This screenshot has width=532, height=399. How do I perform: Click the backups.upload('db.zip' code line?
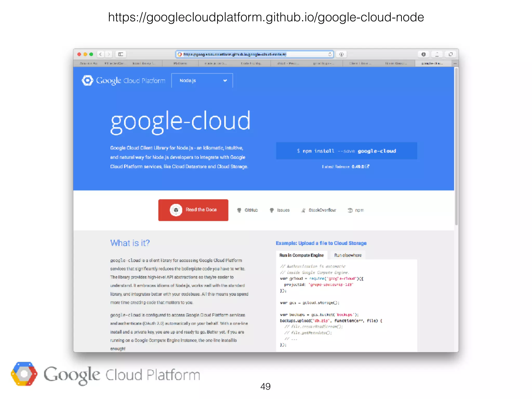point(331,321)
